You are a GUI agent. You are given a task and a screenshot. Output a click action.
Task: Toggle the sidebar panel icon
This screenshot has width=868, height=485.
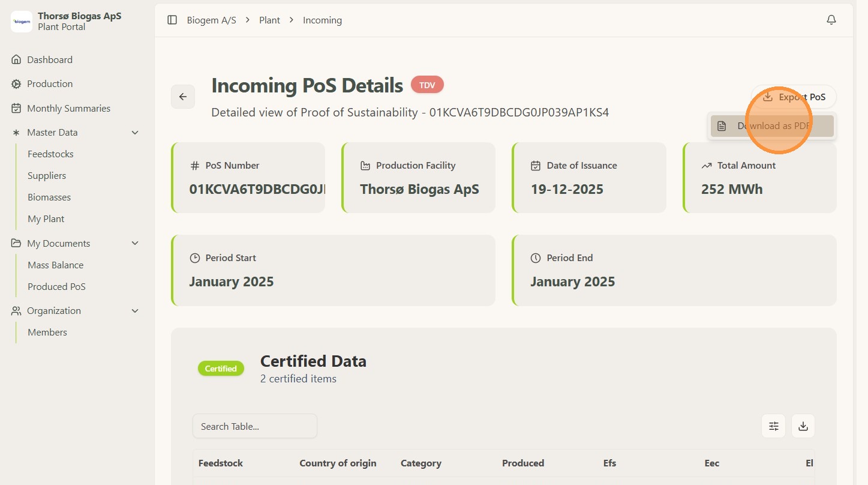click(172, 20)
